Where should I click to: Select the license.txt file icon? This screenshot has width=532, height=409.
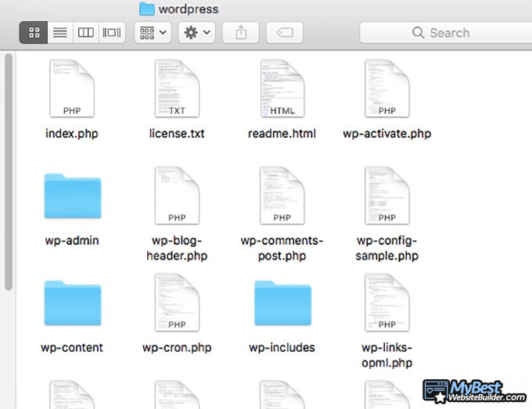[x=177, y=90]
